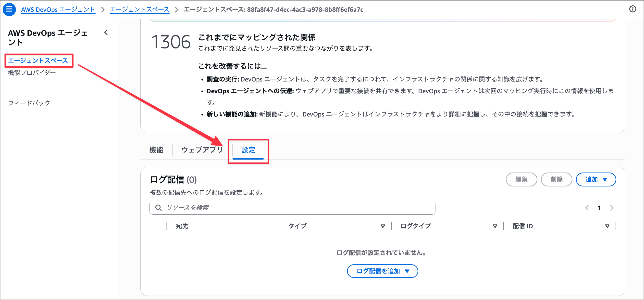Screen dimensions: 644x300
Task: Switch to the ウェブアプリ tab
Action: [x=202, y=150]
